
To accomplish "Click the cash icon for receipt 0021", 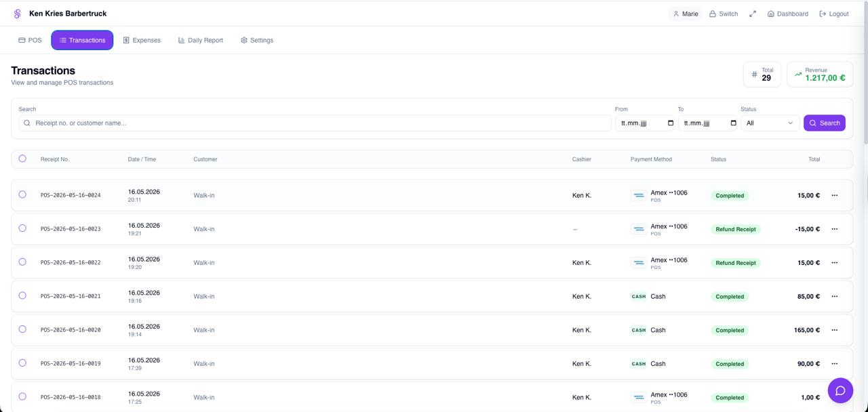I will tap(639, 296).
